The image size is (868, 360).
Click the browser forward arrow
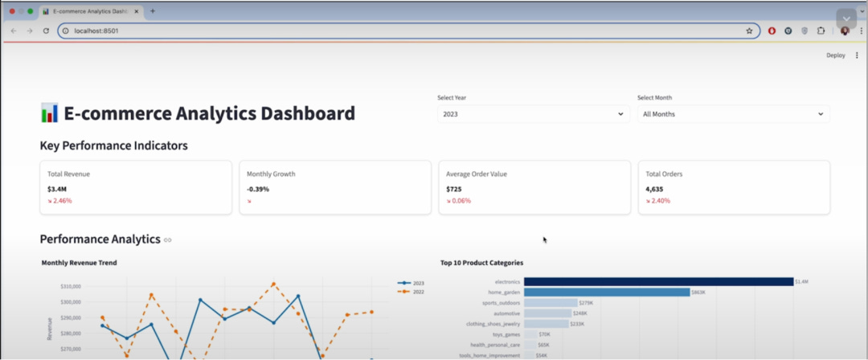coord(30,31)
